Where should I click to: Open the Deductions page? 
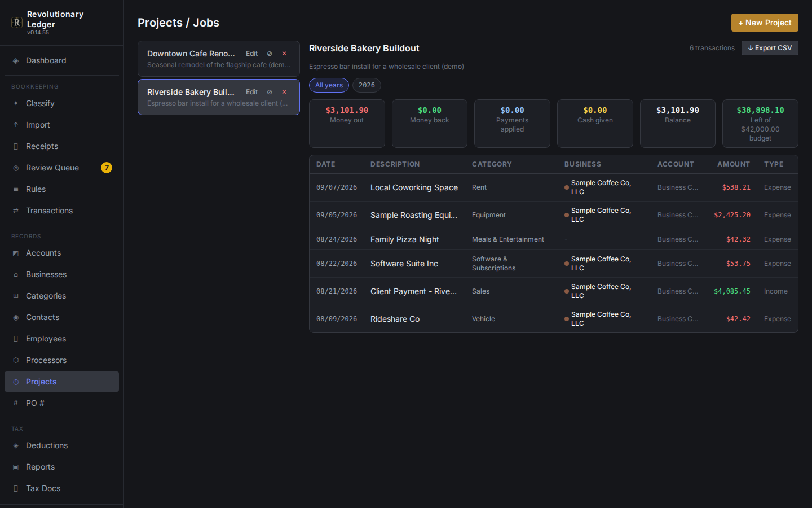(x=61, y=446)
